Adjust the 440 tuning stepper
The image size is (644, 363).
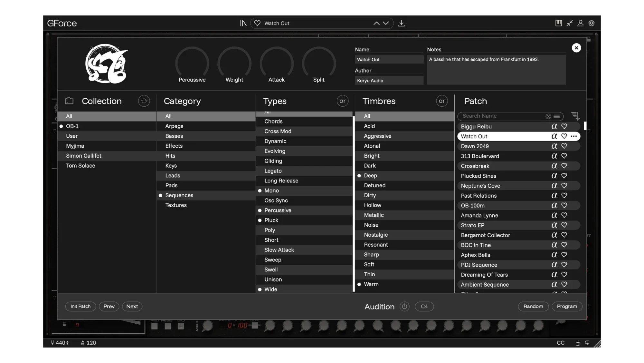67,343
